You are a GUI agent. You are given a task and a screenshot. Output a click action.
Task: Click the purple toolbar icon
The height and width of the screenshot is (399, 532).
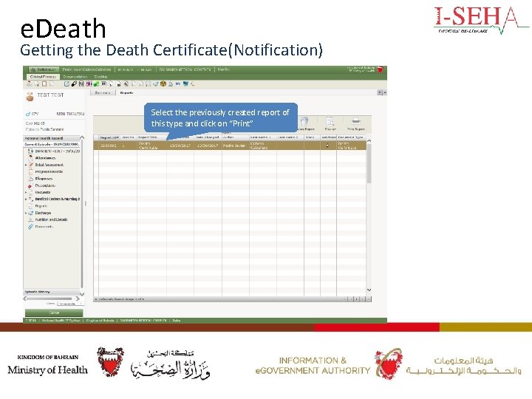click(x=88, y=83)
